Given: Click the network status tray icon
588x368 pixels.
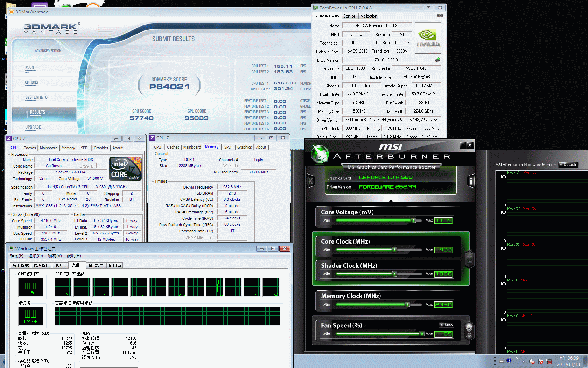Looking at the screenshot, I should [x=549, y=361].
